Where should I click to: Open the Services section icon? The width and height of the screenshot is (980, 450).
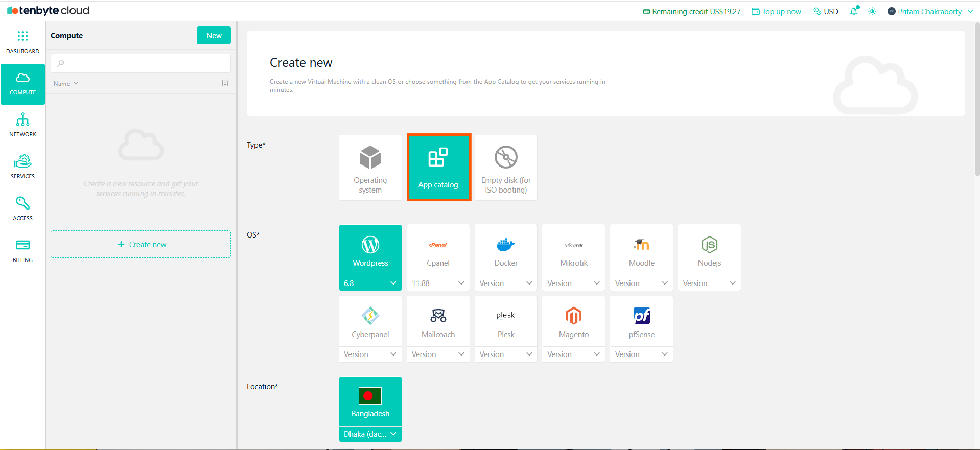coord(22,161)
